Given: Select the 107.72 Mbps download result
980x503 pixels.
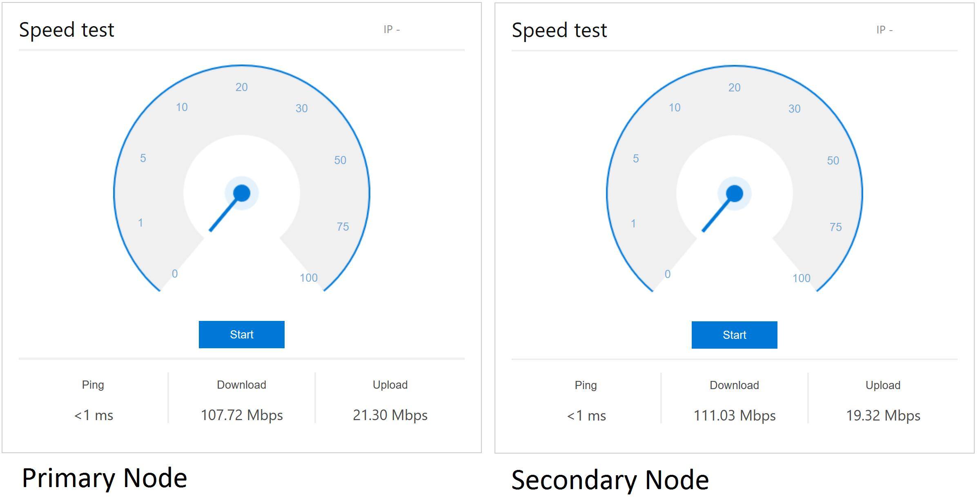Looking at the screenshot, I should 242,415.
